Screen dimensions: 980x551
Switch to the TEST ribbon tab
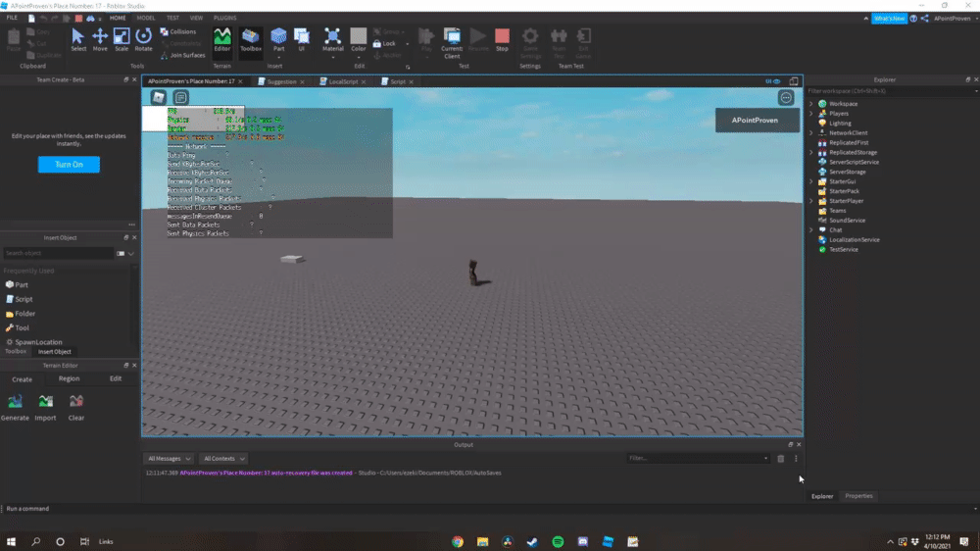click(172, 18)
